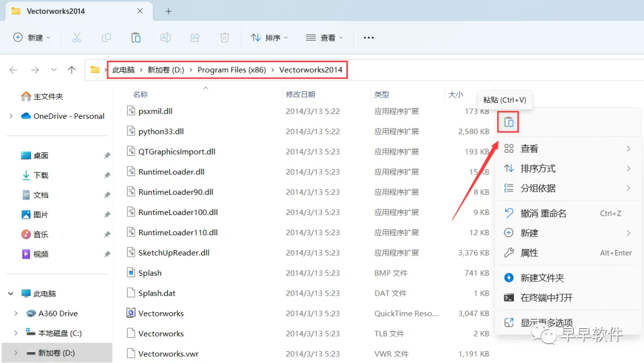Go up one folder level arrow
The image size is (644, 363).
[x=72, y=70]
